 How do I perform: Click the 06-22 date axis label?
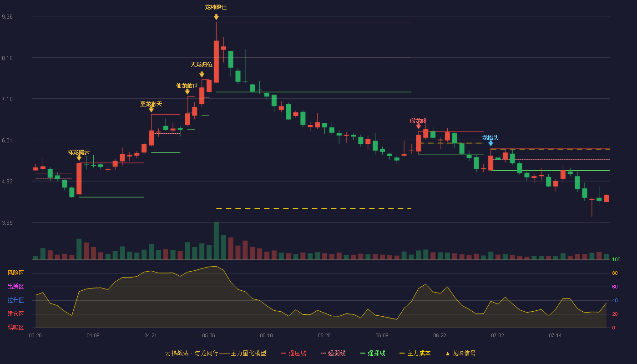(440, 335)
